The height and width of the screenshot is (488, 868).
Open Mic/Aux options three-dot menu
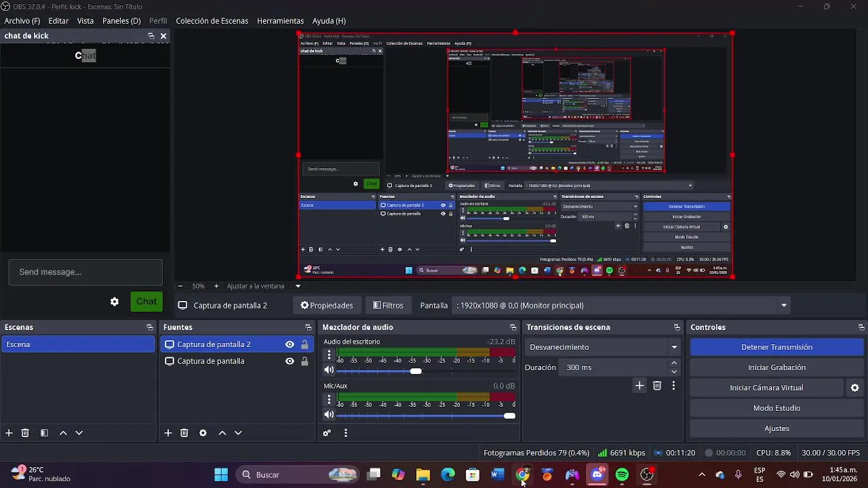point(329,399)
